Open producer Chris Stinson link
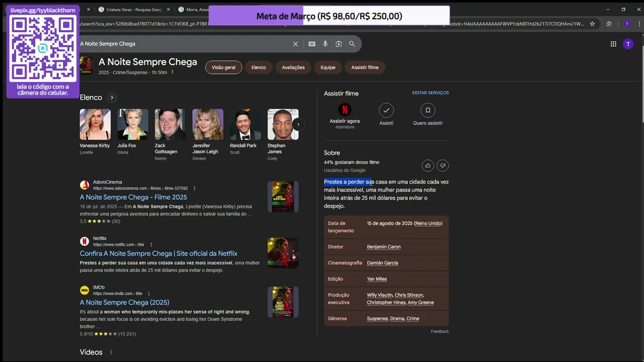Screen dimensions: 644x362 click(409, 295)
